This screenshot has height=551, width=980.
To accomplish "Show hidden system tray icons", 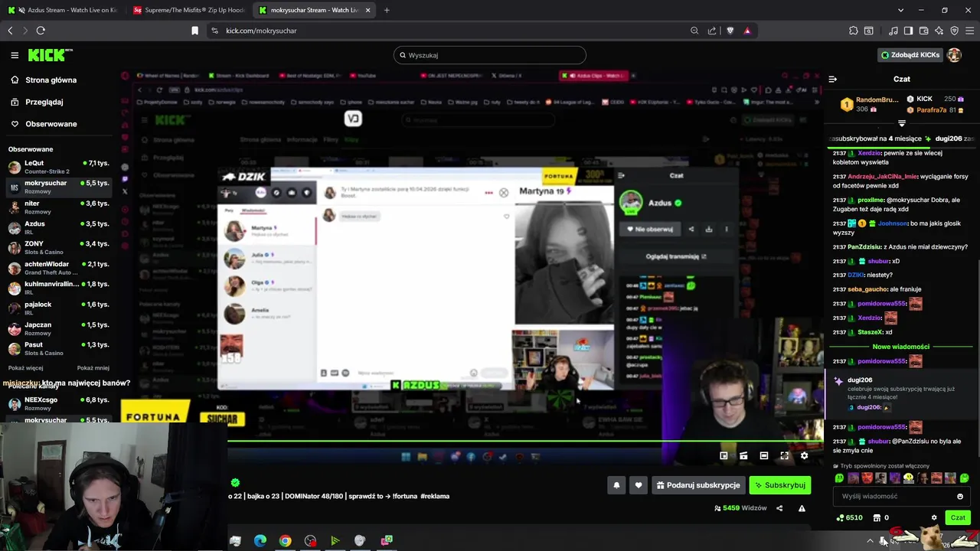I will pyautogui.click(x=870, y=540).
